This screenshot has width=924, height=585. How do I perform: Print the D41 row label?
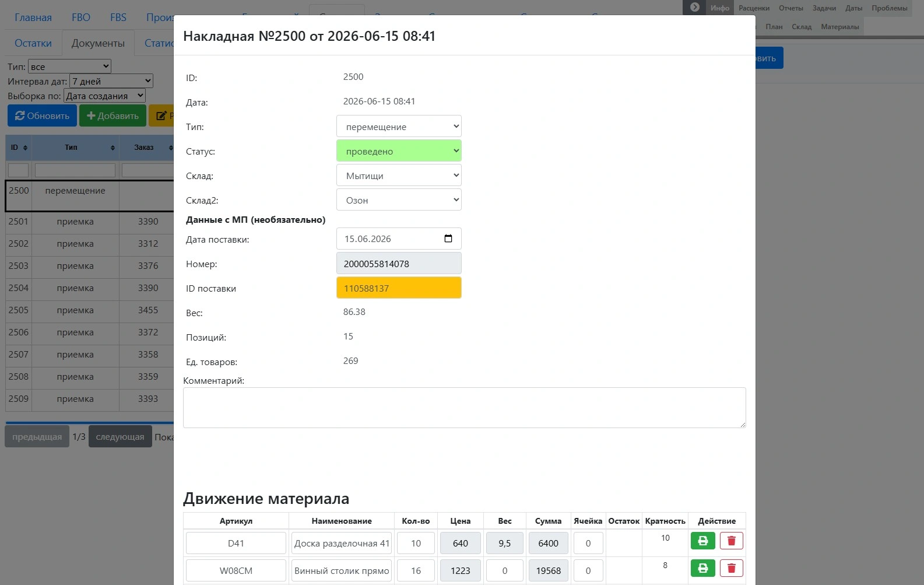click(702, 541)
